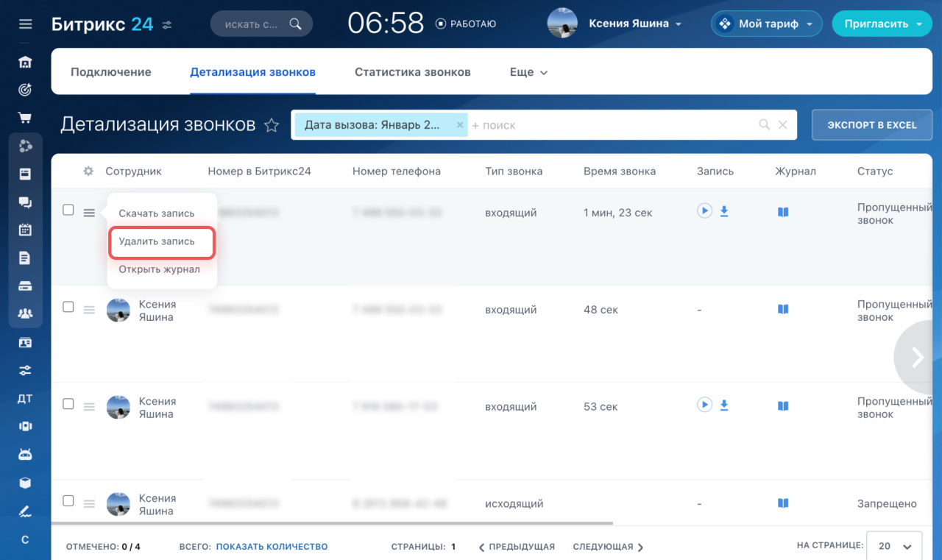Select the Детализация звонков tab
The image size is (942, 560).
pos(252,72)
